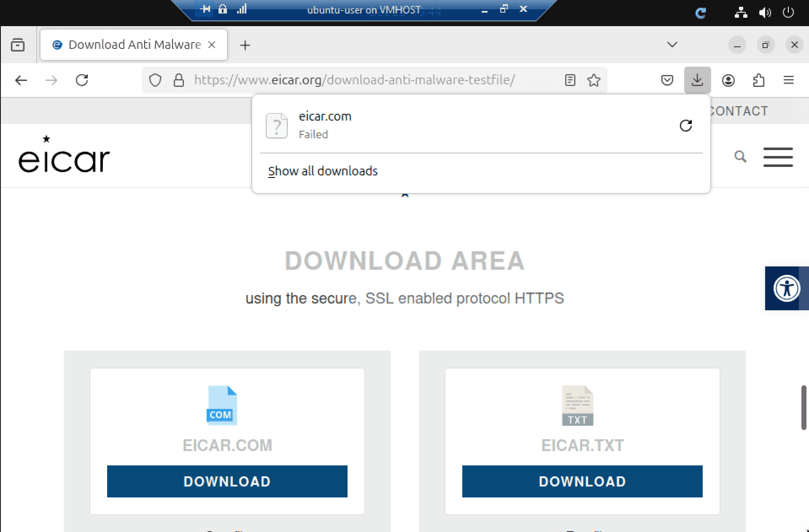The height and width of the screenshot is (532, 809).
Task: Open the network connections tray icon
Action: click(741, 13)
